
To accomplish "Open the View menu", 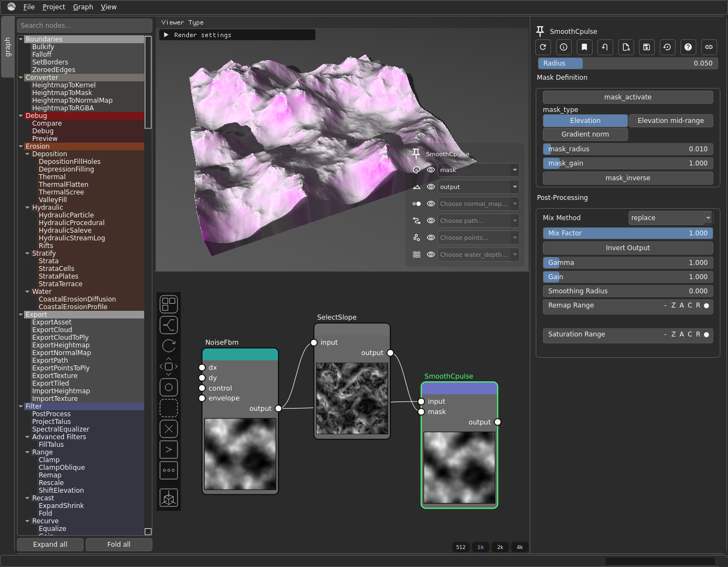I will 109,7.
